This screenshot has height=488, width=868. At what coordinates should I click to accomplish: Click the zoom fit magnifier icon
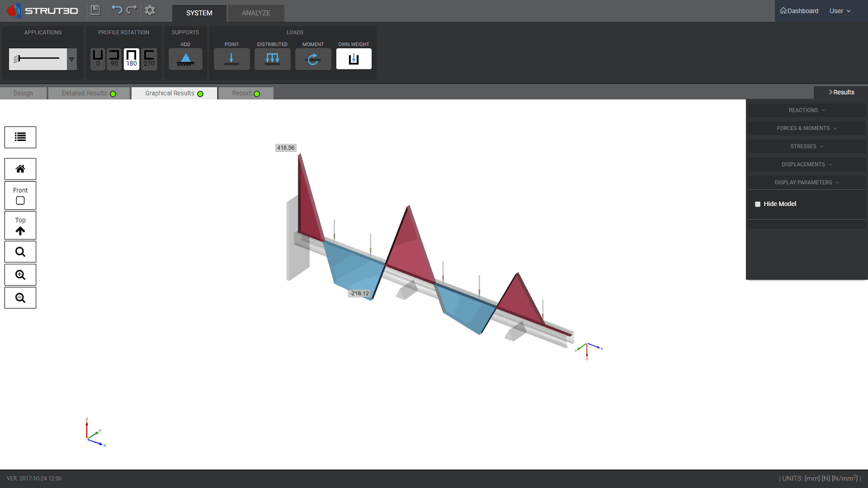point(20,252)
